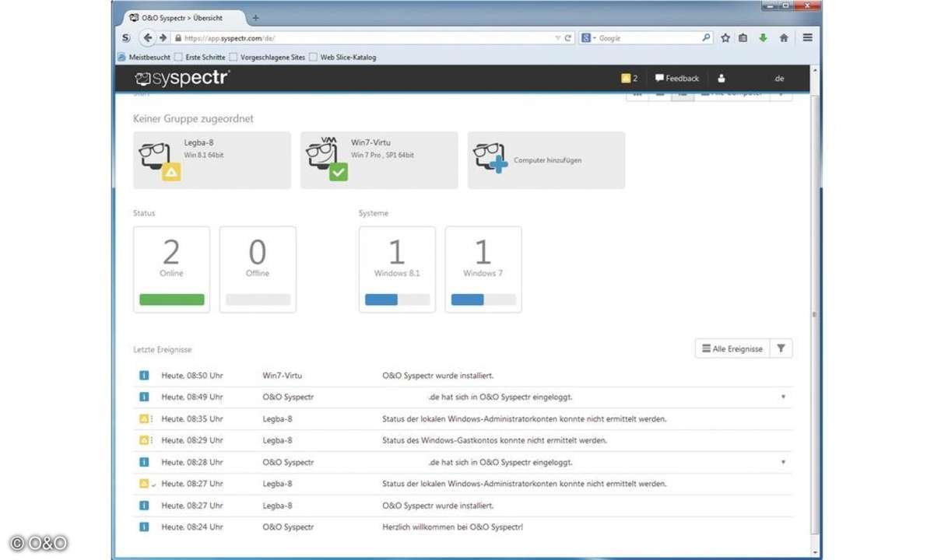The height and width of the screenshot is (560, 934).
Task: Open a new browser tab with plus
Action: 256,17
